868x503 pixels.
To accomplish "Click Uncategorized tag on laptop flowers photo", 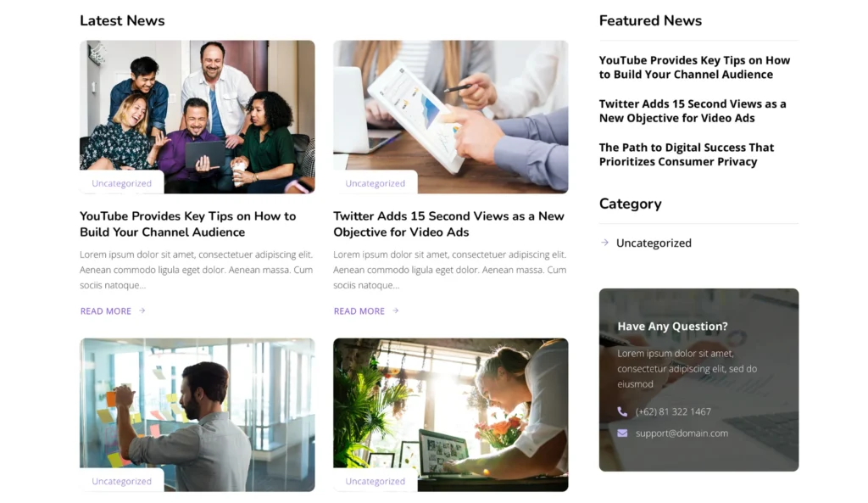I will coord(376,482).
